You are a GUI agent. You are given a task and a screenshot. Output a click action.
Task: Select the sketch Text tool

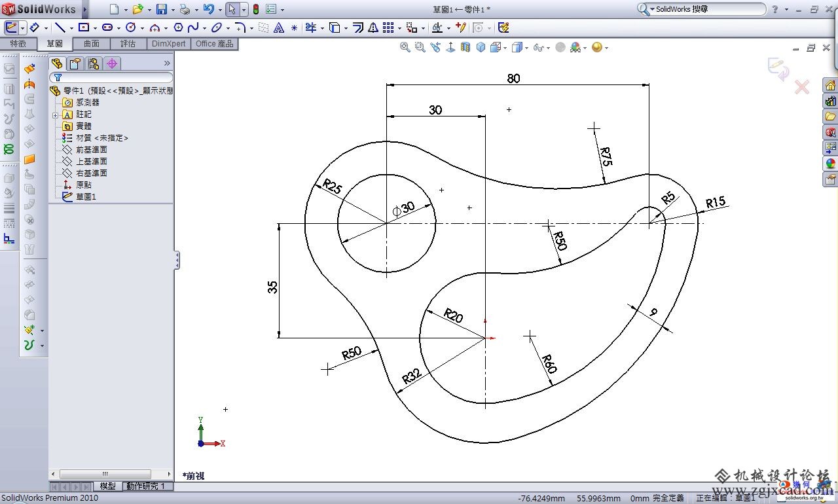[x=279, y=27]
